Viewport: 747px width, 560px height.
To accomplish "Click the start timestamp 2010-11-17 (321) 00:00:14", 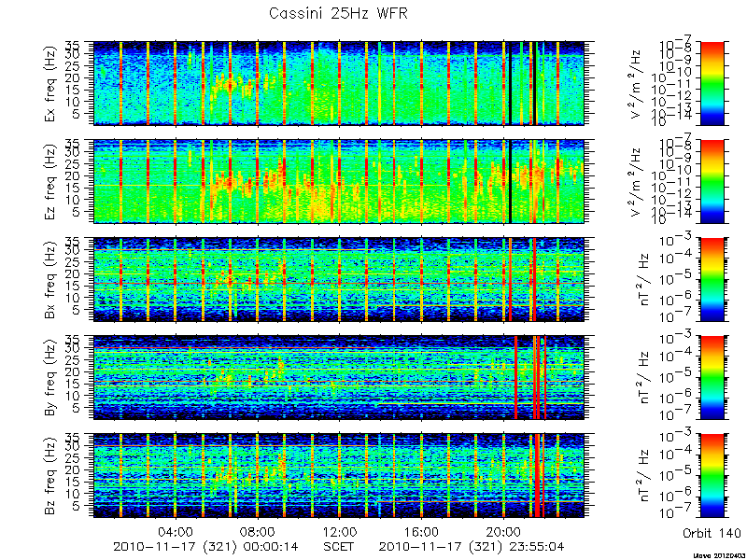I will (205, 547).
